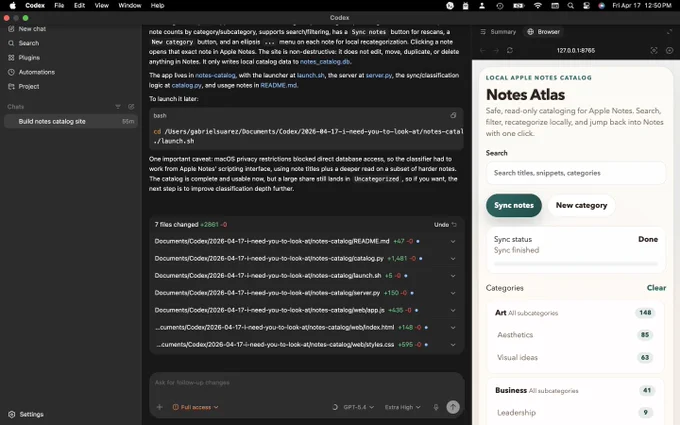Click the plus attachment icon in composer
The image size is (680, 425).
[160, 407]
